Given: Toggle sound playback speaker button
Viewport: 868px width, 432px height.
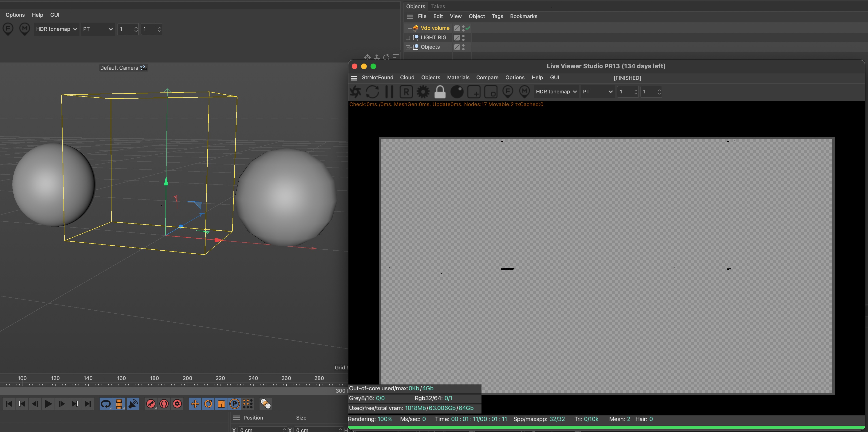Looking at the screenshot, I should [133, 404].
